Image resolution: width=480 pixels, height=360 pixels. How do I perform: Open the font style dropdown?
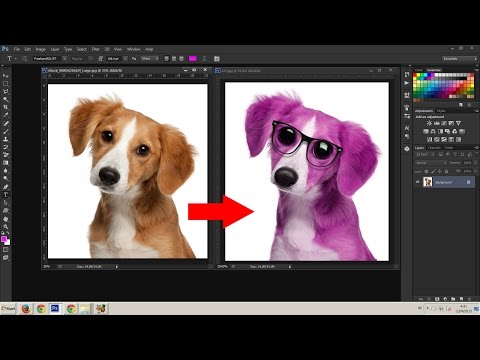(90, 59)
